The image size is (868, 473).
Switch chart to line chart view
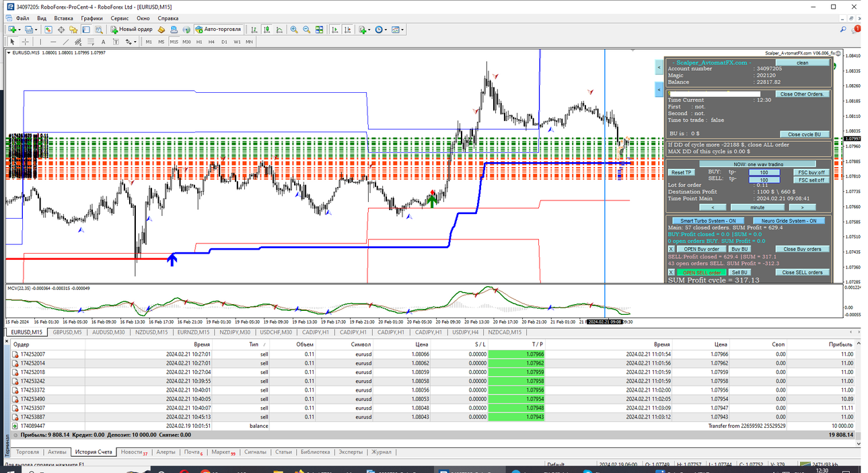click(x=279, y=30)
